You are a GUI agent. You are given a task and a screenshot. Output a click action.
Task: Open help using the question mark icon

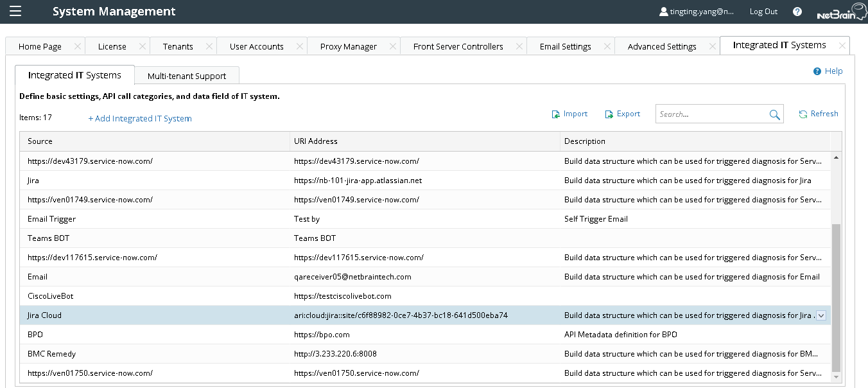pos(797,11)
